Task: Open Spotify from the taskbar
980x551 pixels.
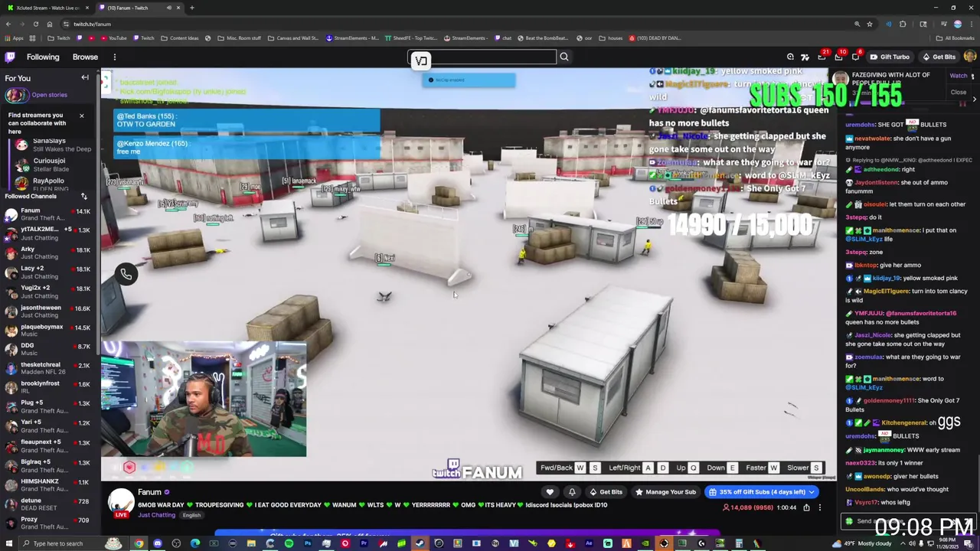Action: pyautogui.click(x=289, y=543)
